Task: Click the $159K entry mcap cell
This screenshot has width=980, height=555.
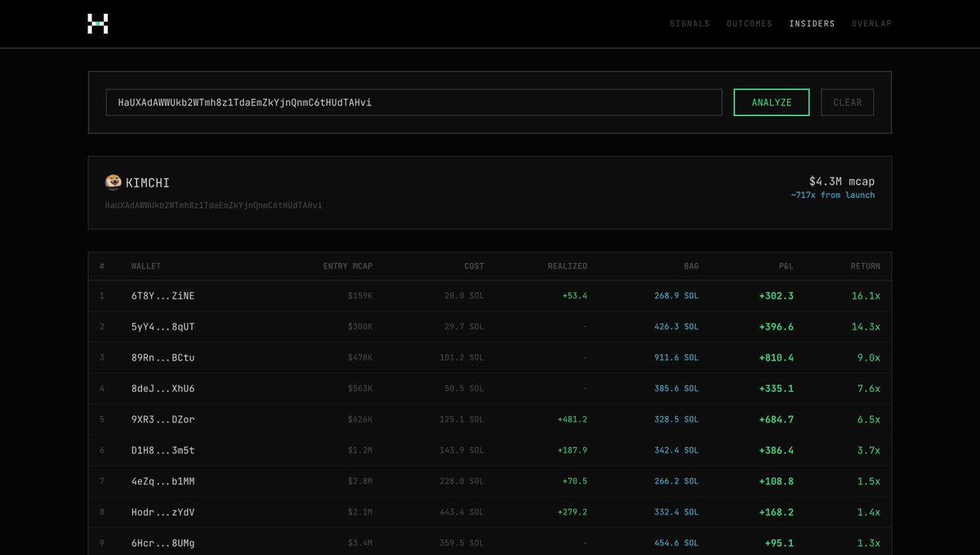Action: pos(360,296)
